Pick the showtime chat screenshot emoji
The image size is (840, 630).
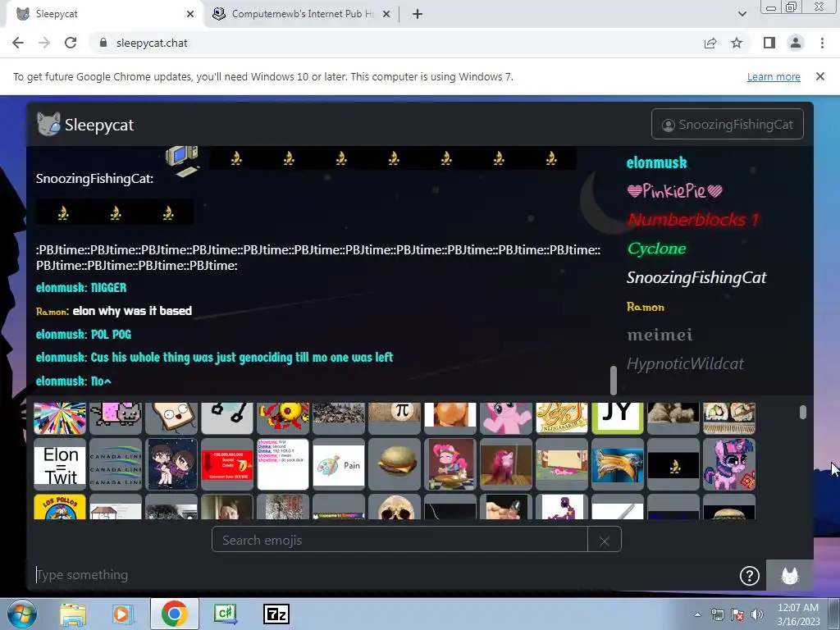283,464
